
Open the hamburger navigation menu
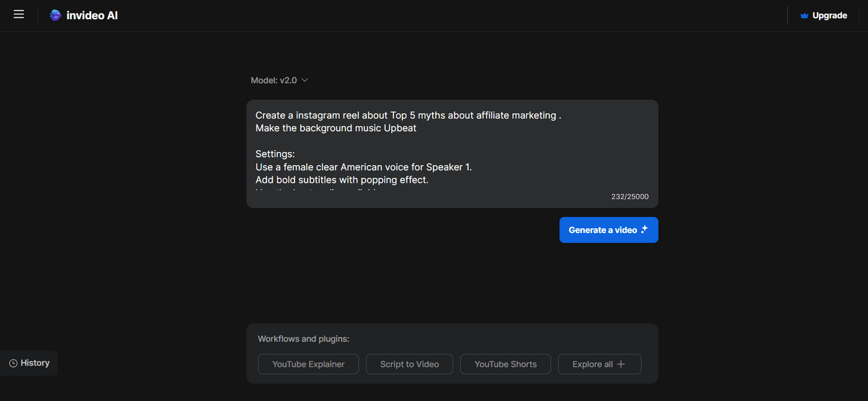click(19, 14)
